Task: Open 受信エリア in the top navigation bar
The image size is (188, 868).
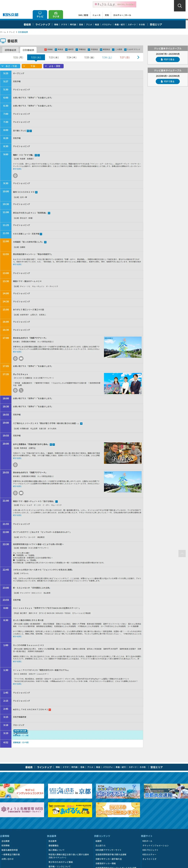Action: tap(156, 25)
